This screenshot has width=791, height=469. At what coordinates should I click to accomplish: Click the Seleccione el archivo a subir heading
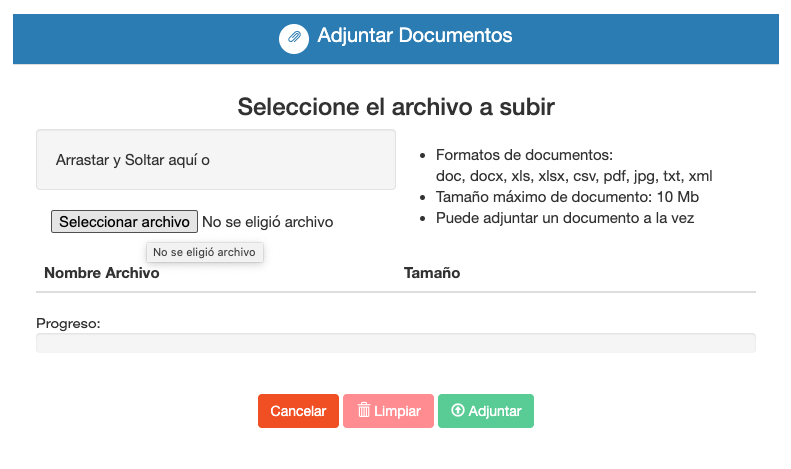[x=396, y=106]
